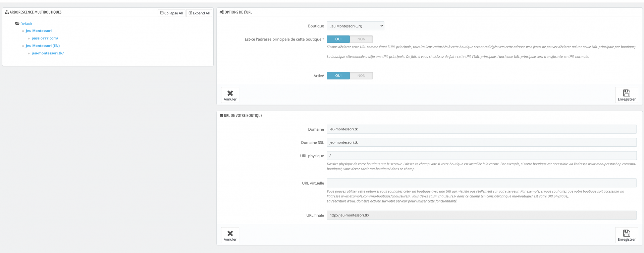Click the URL finale field
The width and height of the screenshot is (644, 253).
pos(482,215)
